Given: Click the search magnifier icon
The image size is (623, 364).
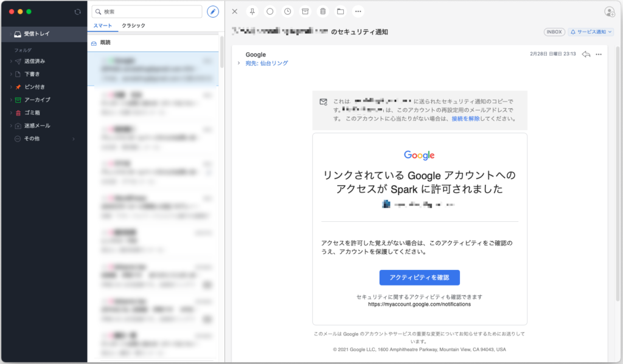Looking at the screenshot, I should [98, 12].
